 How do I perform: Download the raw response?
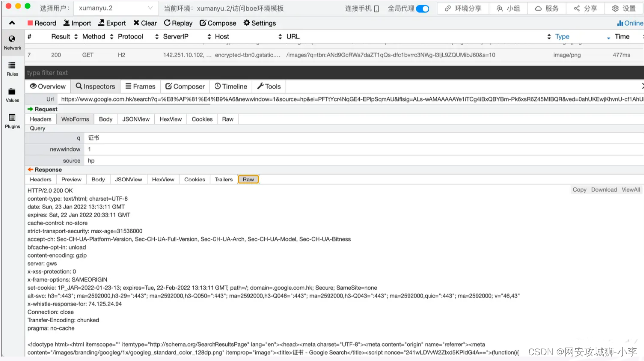coord(604,190)
